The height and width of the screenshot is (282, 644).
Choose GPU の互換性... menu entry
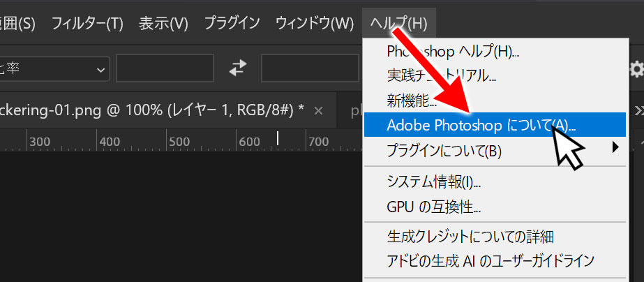point(495,207)
